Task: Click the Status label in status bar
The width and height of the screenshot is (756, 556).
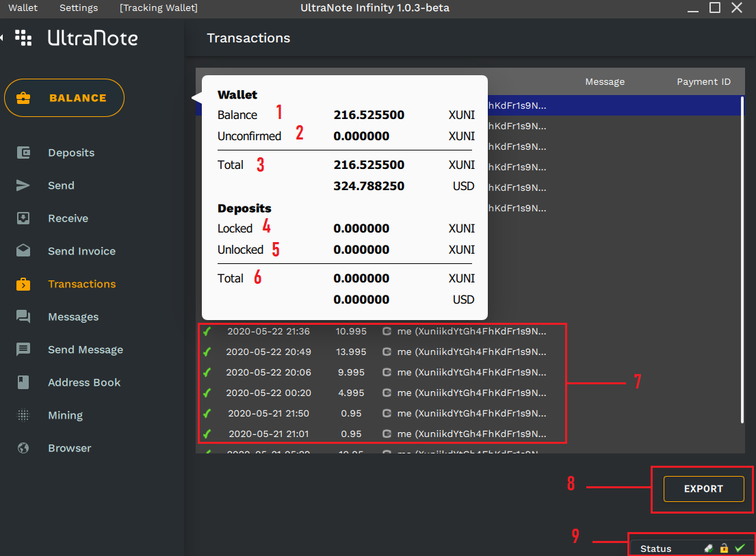Action: [x=655, y=548]
